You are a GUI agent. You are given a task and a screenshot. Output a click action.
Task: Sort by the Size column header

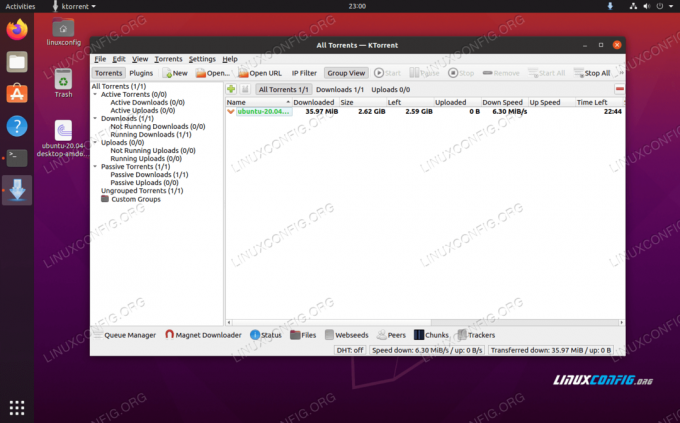point(363,102)
